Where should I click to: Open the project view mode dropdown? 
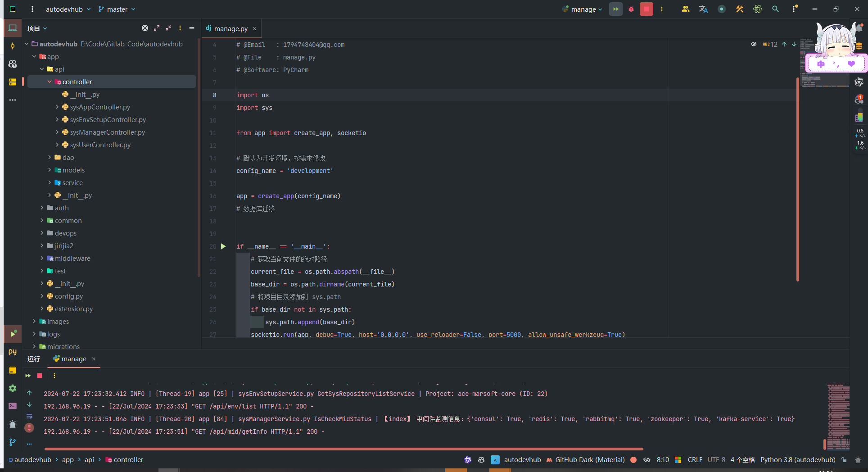tap(37, 28)
